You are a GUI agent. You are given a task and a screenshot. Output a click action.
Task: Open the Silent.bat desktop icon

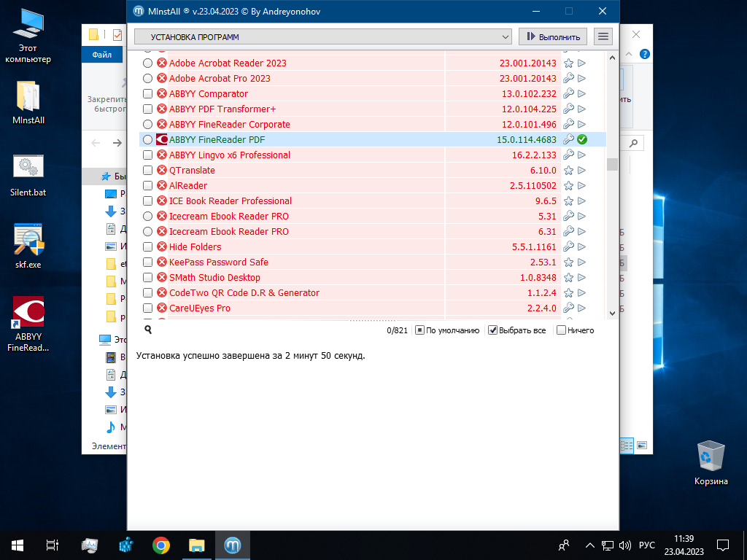(x=28, y=175)
